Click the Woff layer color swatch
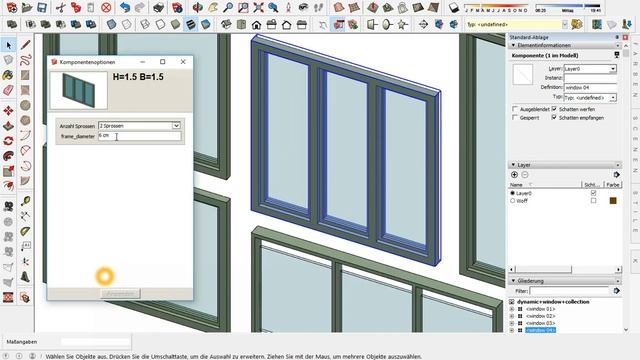640x360 pixels. coord(613,201)
